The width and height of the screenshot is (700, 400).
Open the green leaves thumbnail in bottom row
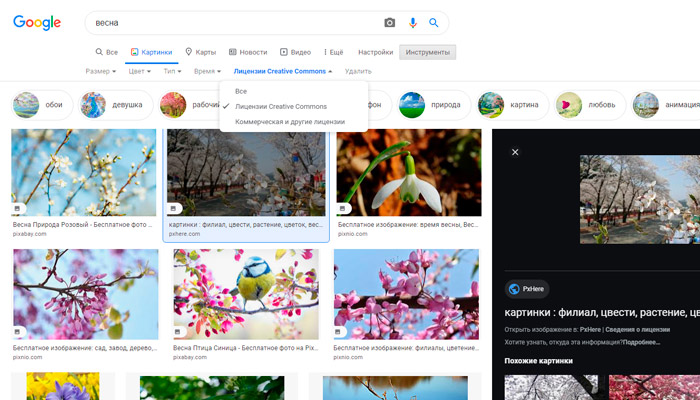tap(212, 388)
